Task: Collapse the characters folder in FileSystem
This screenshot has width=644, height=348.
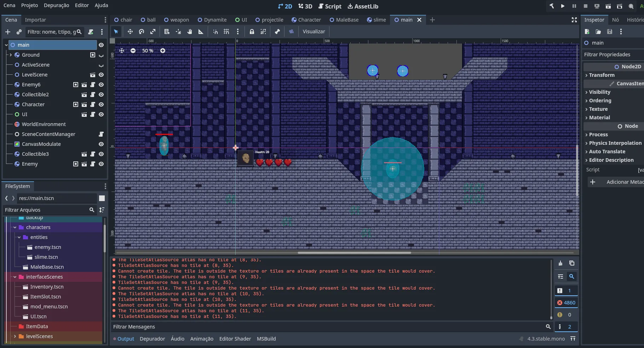Action: [15, 227]
